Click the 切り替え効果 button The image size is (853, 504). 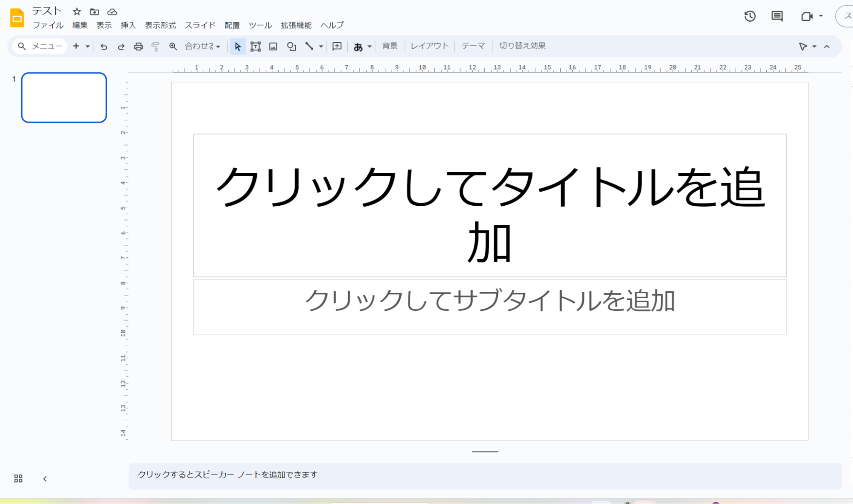(x=522, y=46)
